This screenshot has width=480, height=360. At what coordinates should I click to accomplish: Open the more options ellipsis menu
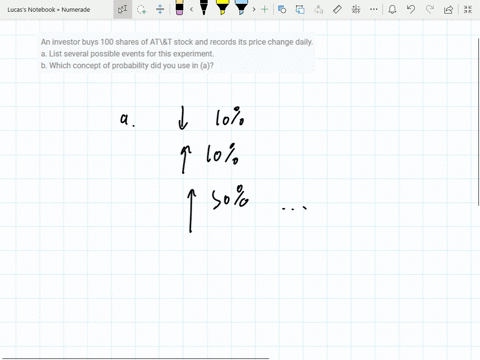[374, 9]
